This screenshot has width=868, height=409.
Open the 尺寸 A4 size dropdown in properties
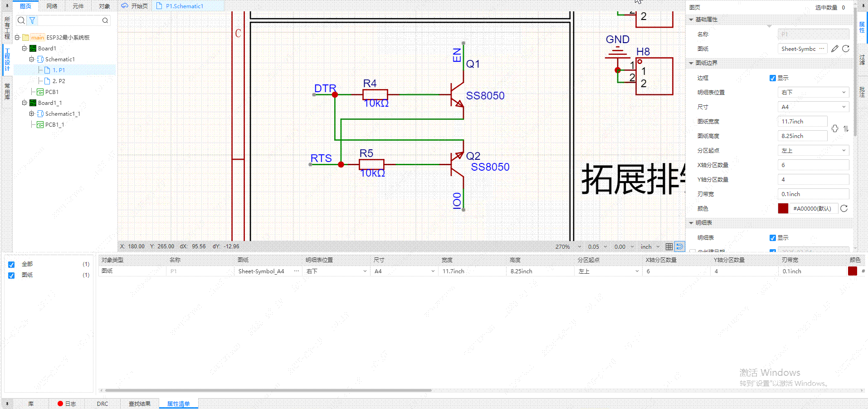coord(813,107)
